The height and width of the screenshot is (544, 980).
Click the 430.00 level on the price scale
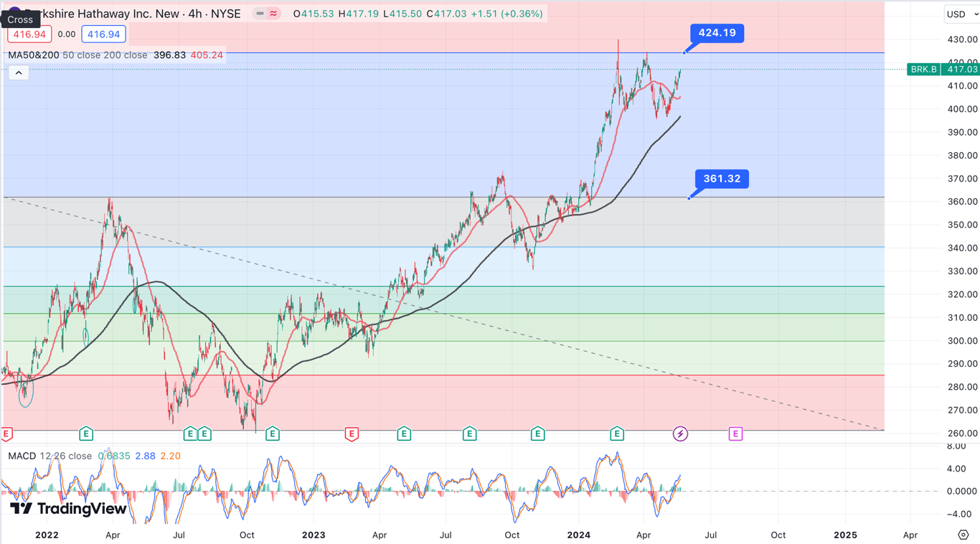click(962, 39)
